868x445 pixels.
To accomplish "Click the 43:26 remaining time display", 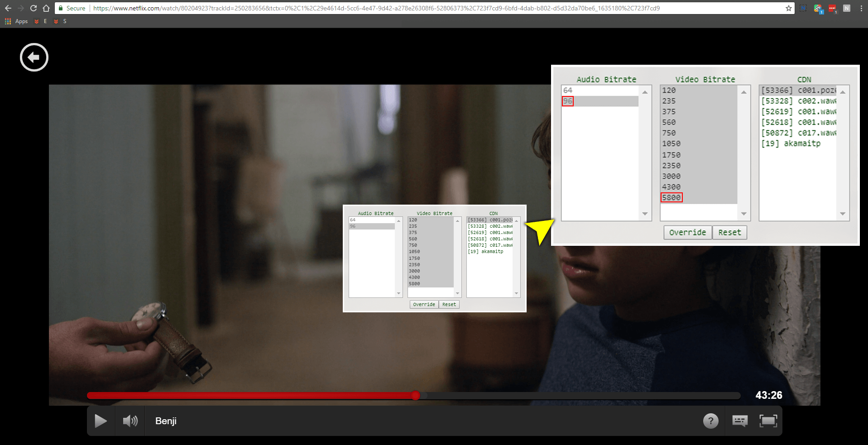I will [769, 395].
